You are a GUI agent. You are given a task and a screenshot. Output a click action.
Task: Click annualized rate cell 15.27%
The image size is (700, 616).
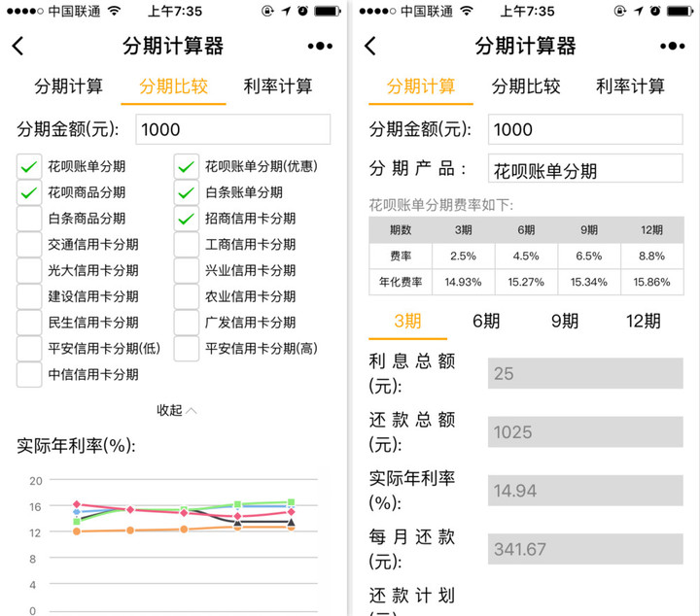pyautogui.click(x=526, y=282)
